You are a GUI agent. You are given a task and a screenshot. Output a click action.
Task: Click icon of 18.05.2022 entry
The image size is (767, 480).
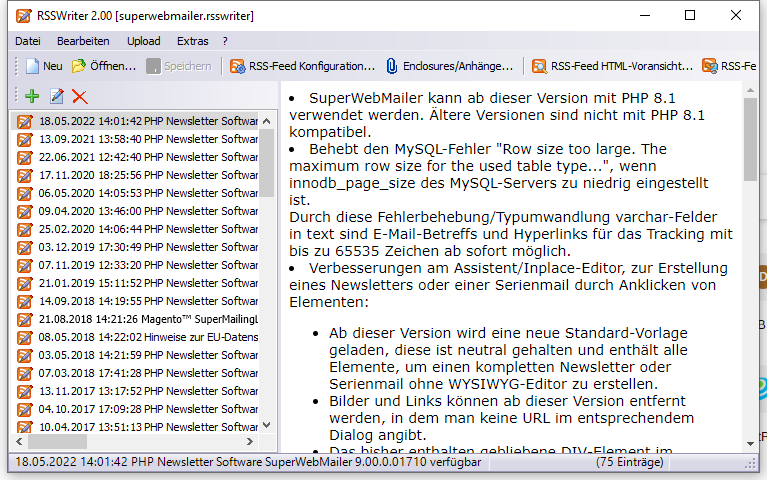[x=24, y=121]
